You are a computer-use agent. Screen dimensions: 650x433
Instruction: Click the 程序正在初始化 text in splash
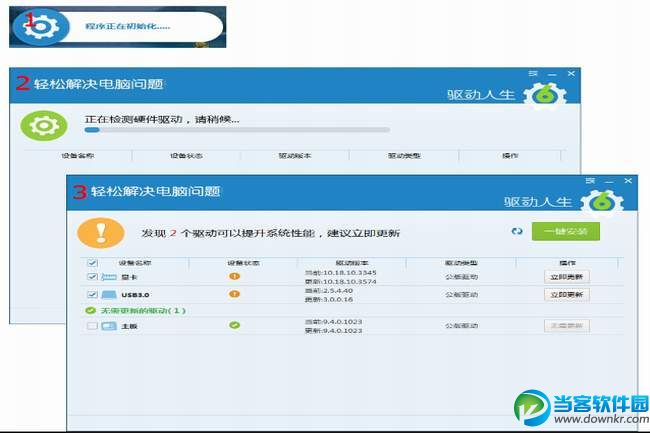coord(128,26)
